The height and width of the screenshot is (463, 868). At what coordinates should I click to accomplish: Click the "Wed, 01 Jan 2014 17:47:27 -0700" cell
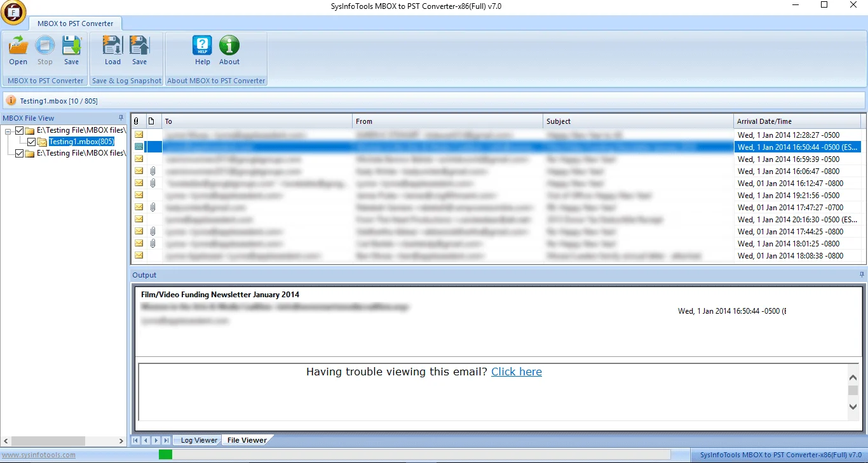click(x=790, y=207)
